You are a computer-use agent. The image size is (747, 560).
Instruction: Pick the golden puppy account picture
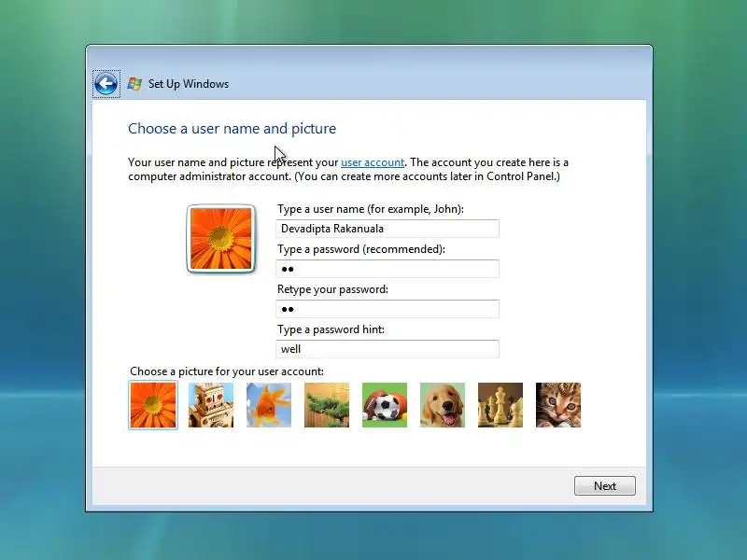[x=443, y=405]
